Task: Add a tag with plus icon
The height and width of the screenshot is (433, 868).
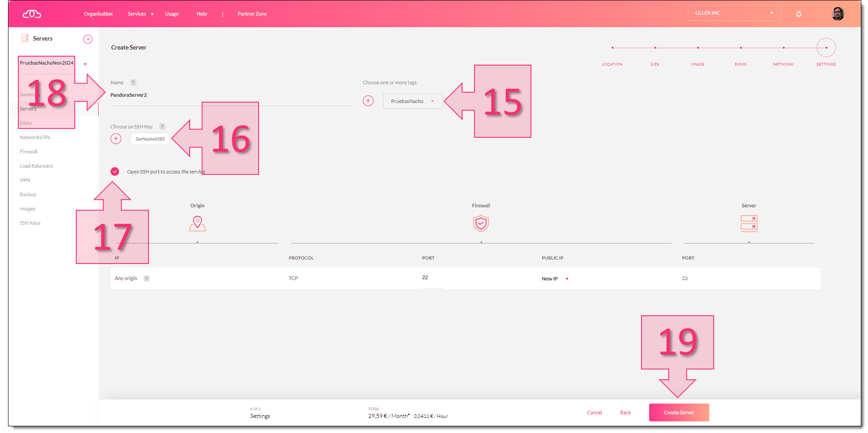Action: (x=368, y=101)
